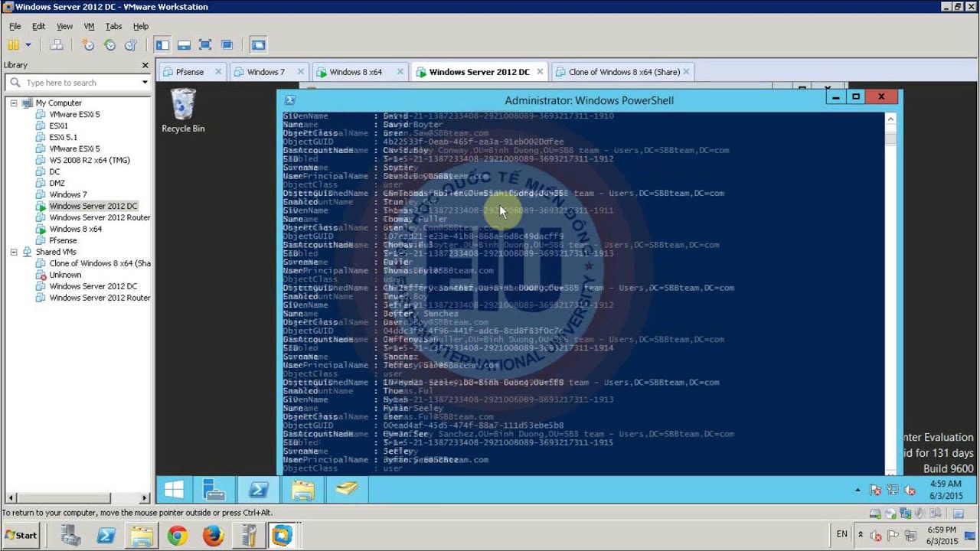The image size is (980, 551).
Task: Open Server Manager from guest taskbar
Action: (x=214, y=490)
